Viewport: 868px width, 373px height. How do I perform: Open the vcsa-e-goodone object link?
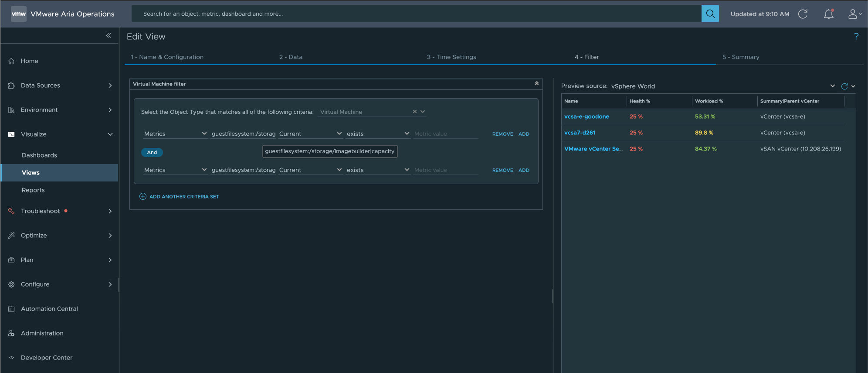pos(587,116)
